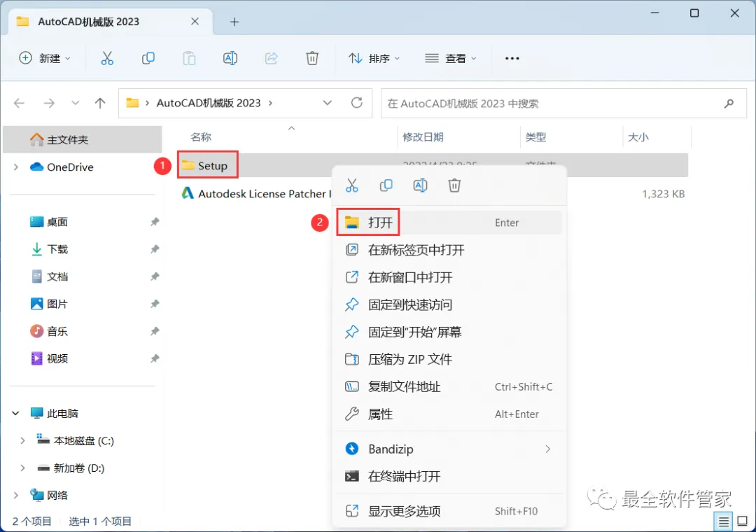Choose 在终端中打开

449,477
